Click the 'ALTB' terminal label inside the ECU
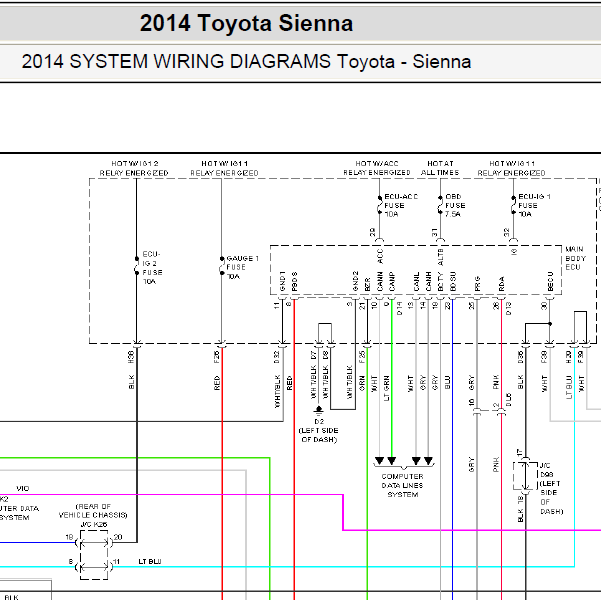Screen dimensions: 601x600 point(440,257)
